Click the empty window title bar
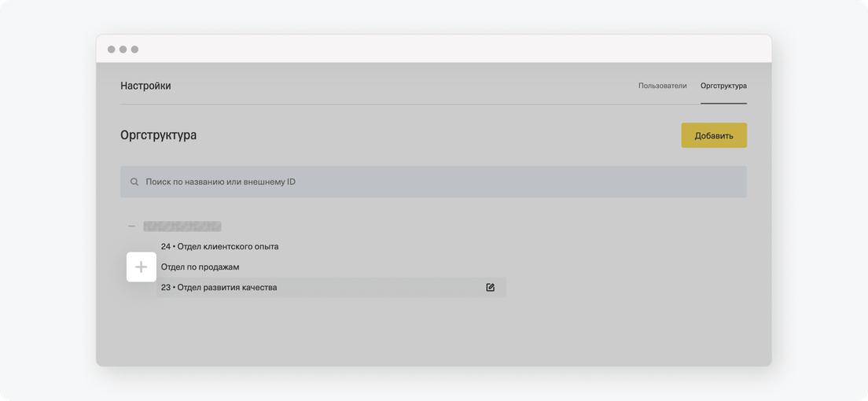868x401 pixels. pyautogui.click(x=454, y=50)
